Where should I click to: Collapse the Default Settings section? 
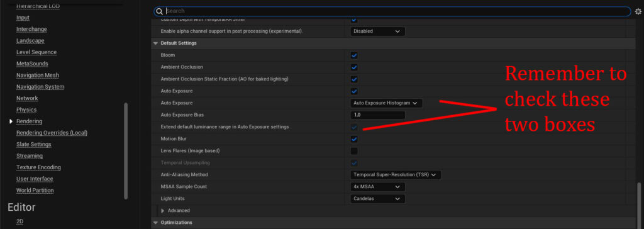click(x=156, y=43)
